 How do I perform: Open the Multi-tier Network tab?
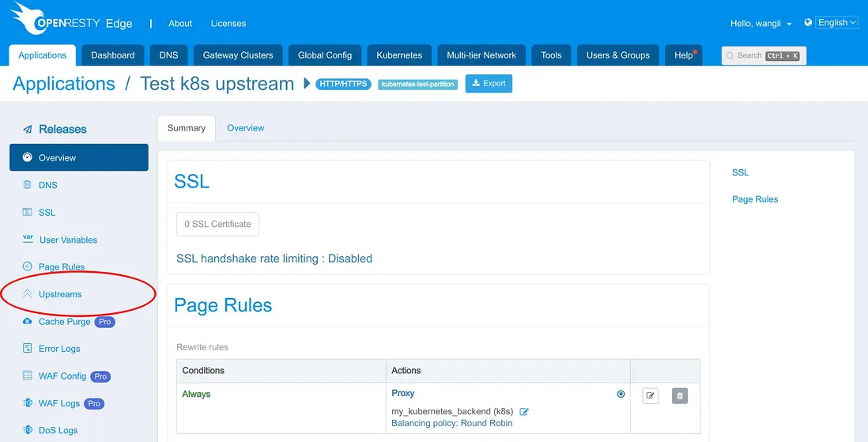(x=481, y=55)
